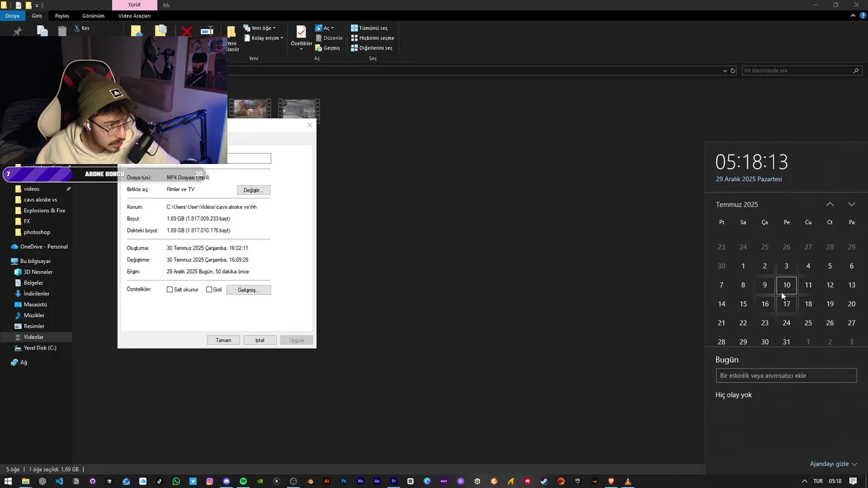Open ChatGPT icon in taskbar
The width and height of the screenshot is (868, 488).
click(x=42, y=481)
